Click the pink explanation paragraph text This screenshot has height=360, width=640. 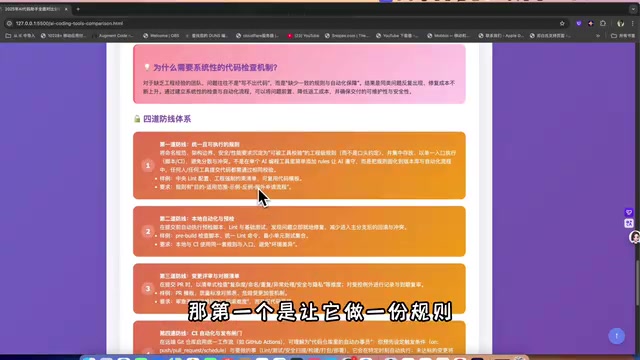(299, 87)
